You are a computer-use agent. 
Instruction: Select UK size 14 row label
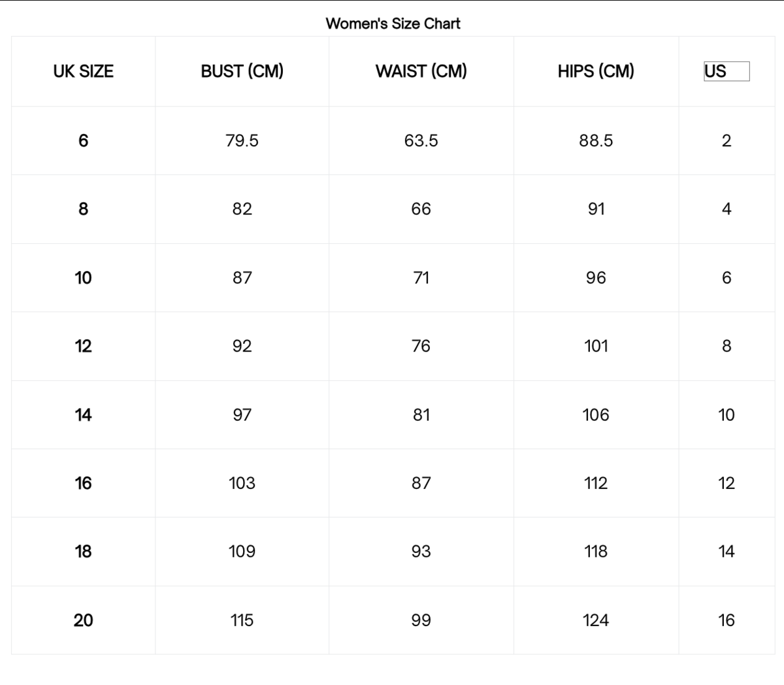[83, 414]
